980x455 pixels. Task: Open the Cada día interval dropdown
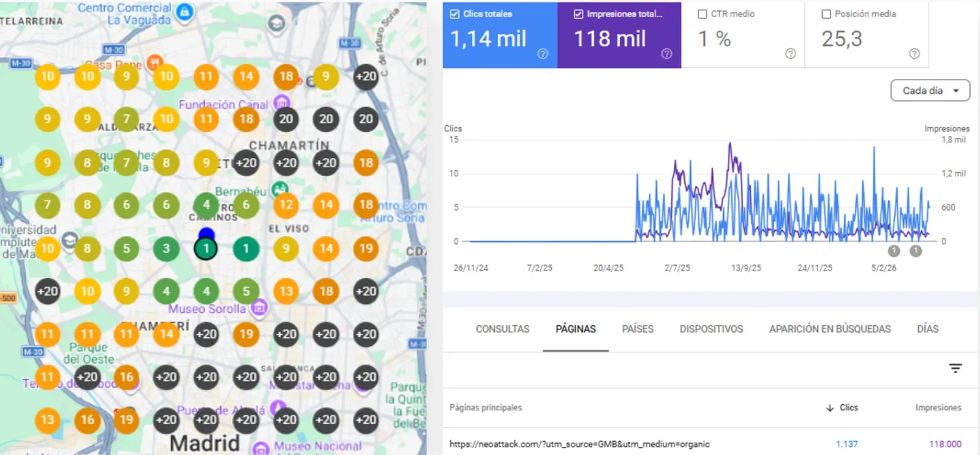[x=930, y=91]
